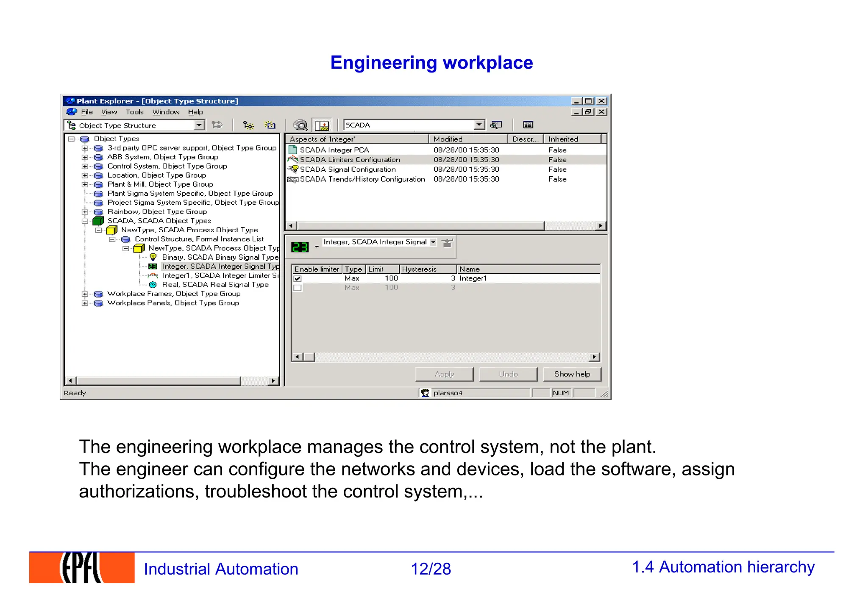The width and height of the screenshot is (868, 614).
Task: Expand the Rainbow Object Type Group
Action: [85, 212]
